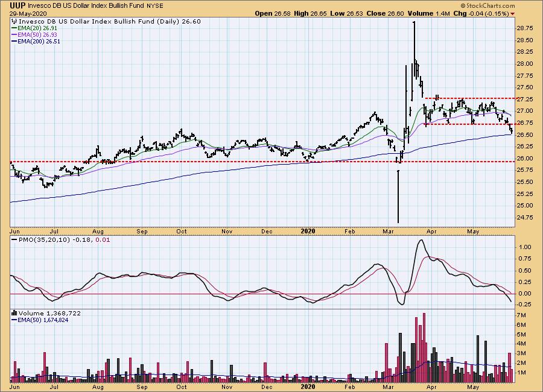The width and height of the screenshot is (543, 392).
Task: Click the dark blue line swatch for EMA(200)
Action: click(x=14, y=41)
